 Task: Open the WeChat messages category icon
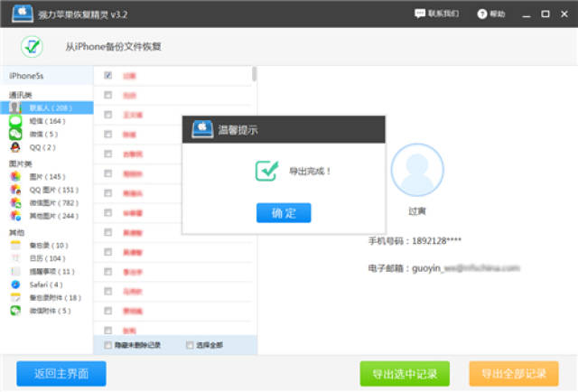point(15,134)
